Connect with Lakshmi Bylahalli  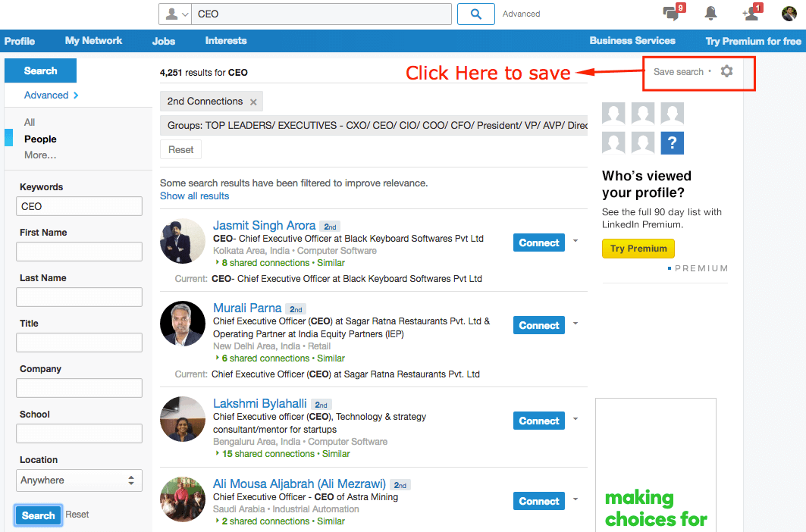tap(538, 421)
